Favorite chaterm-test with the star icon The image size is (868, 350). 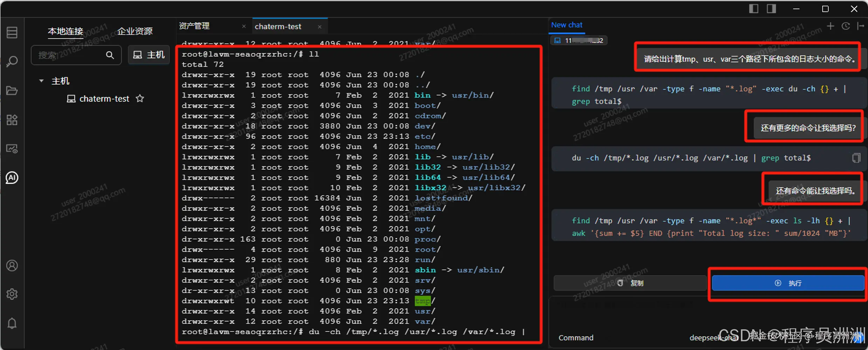(140, 99)
